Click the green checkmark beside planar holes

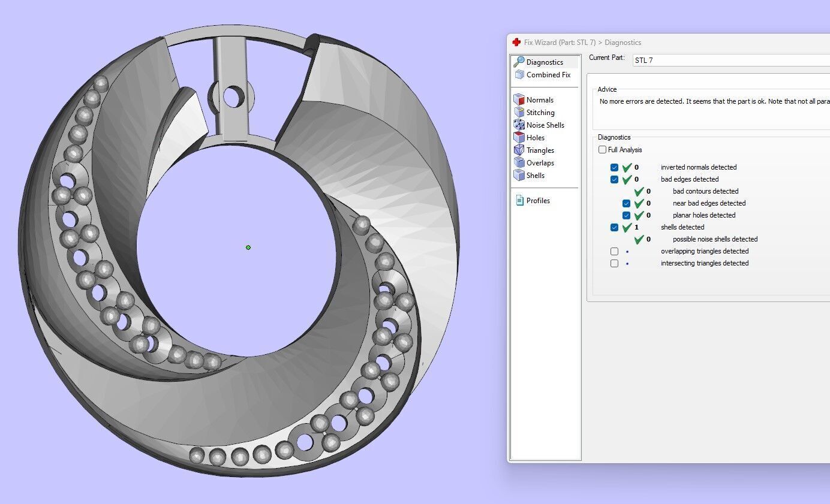click(639, 215)
